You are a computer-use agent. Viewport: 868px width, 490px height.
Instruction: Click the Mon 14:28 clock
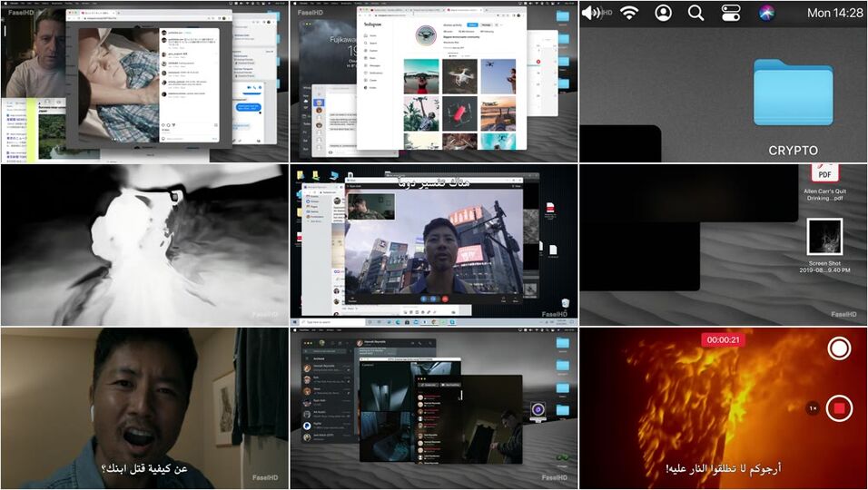834,13
